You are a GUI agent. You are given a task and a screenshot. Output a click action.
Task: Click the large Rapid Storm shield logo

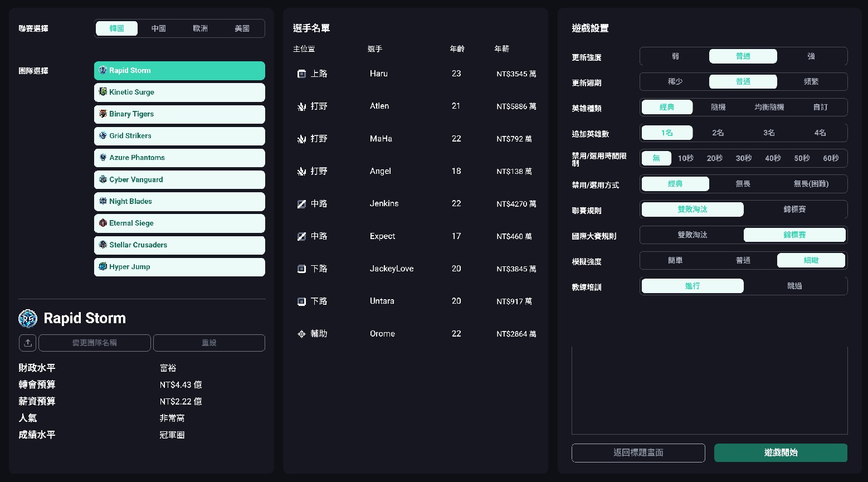(x=27, y=319)
